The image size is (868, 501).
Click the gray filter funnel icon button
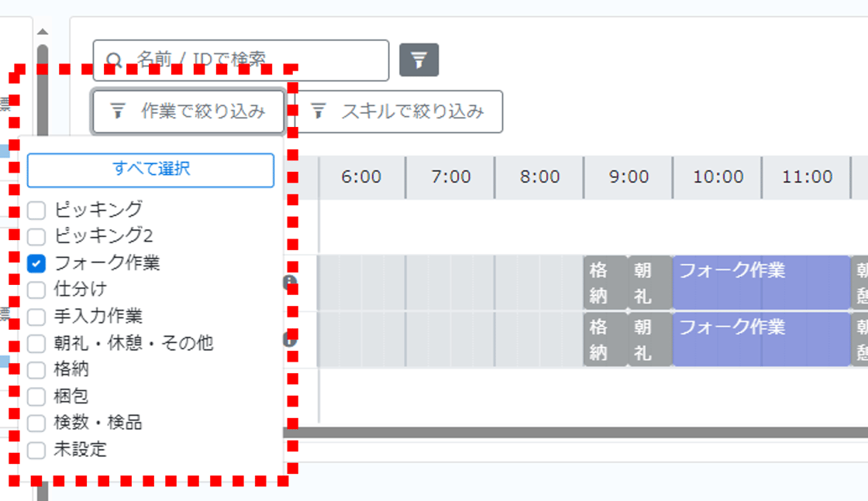[x=419, y=60]
